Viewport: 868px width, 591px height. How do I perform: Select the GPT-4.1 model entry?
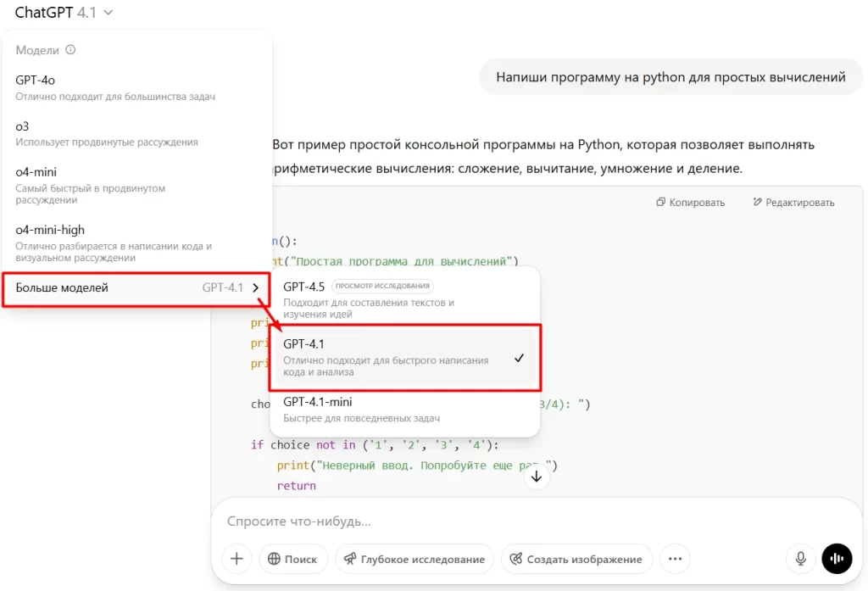(x=404, y=357)
